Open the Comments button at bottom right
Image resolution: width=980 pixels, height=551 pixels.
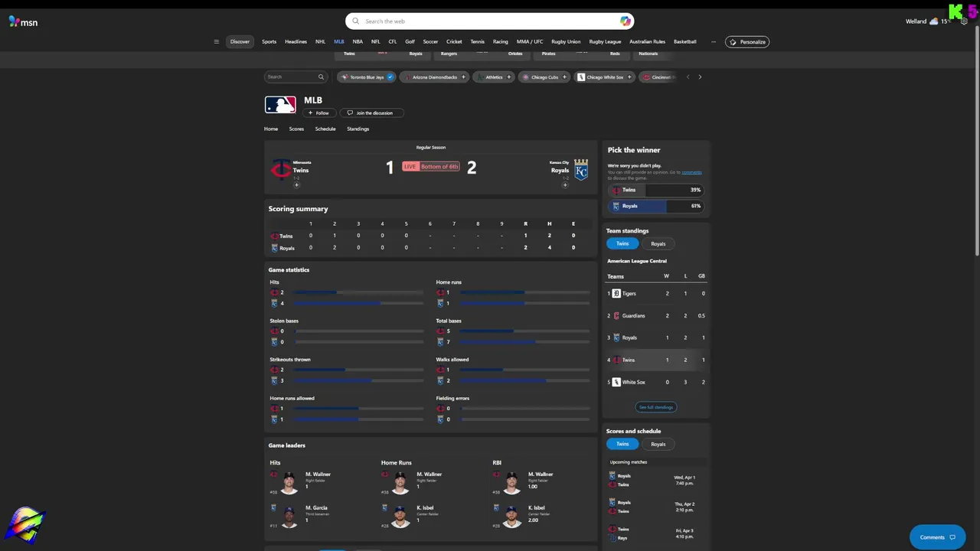[937, 537]
